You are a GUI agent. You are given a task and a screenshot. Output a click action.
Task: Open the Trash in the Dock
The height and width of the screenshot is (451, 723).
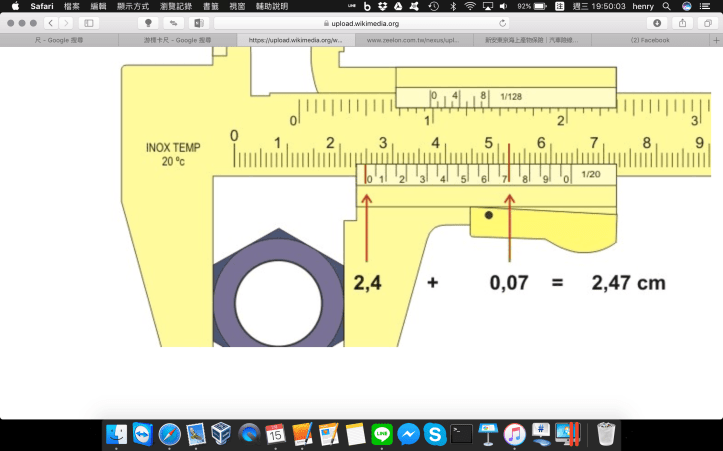coord(605,434)
